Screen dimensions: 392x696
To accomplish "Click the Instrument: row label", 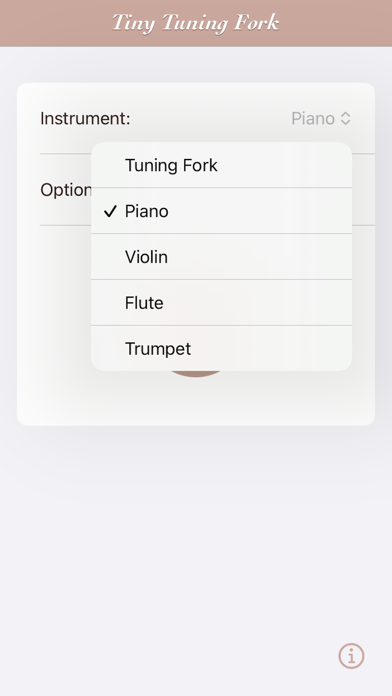I will (85, 119).
